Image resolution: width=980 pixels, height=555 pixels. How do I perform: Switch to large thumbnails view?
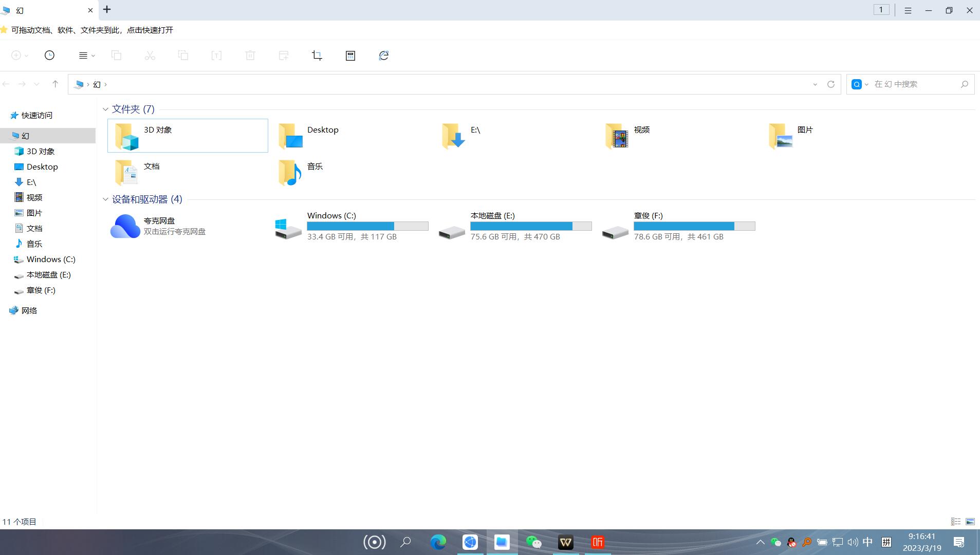(970, 522)
